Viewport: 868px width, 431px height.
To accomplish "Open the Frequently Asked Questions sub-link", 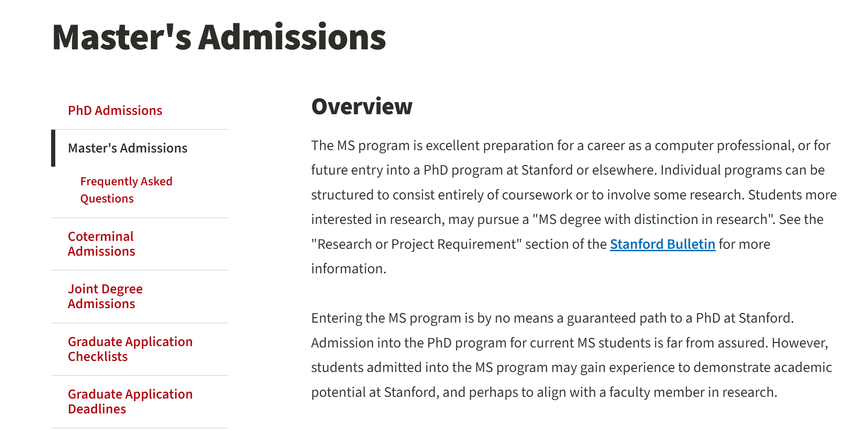I will [x=126, y=190].
